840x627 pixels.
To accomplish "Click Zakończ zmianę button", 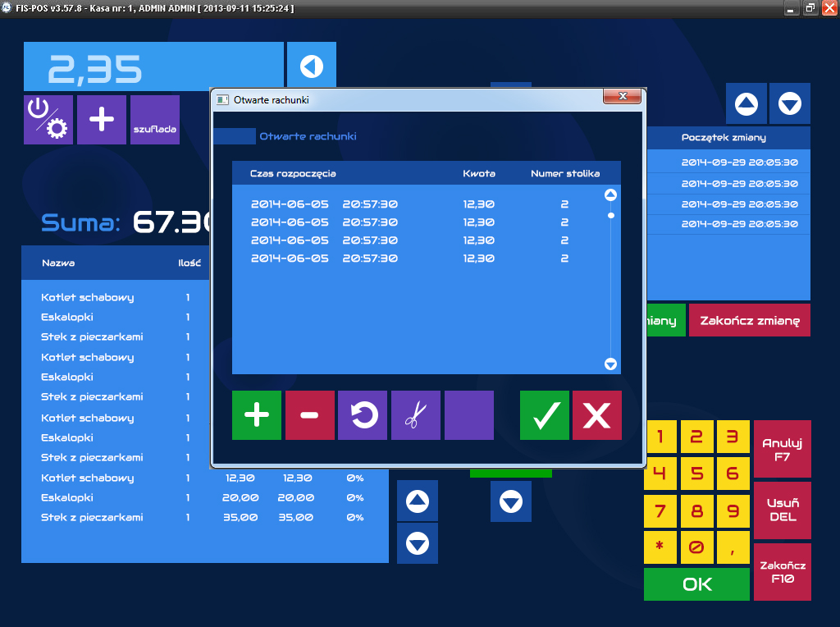I will pos(750,320).
